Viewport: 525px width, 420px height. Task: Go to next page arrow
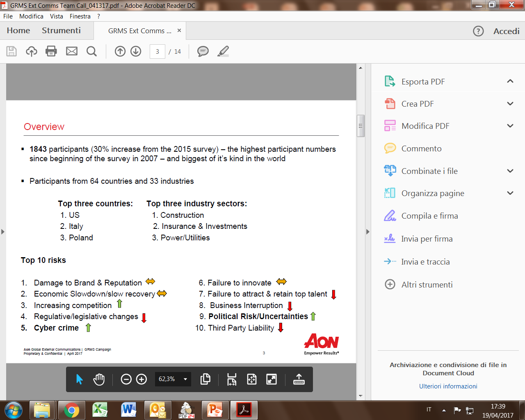click(136, 51)
